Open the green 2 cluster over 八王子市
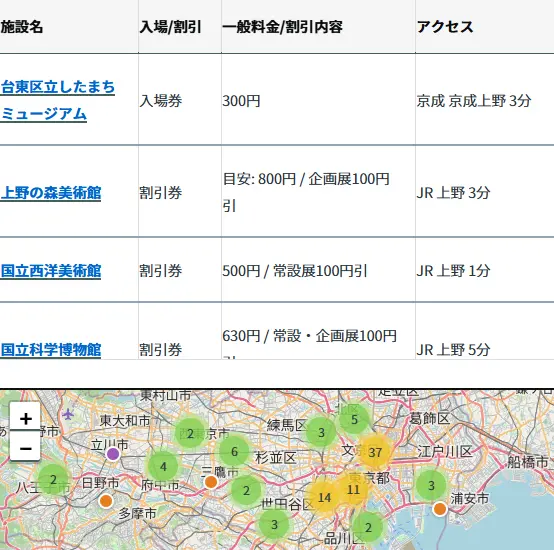The image size is (554, 550). point(53,480)
